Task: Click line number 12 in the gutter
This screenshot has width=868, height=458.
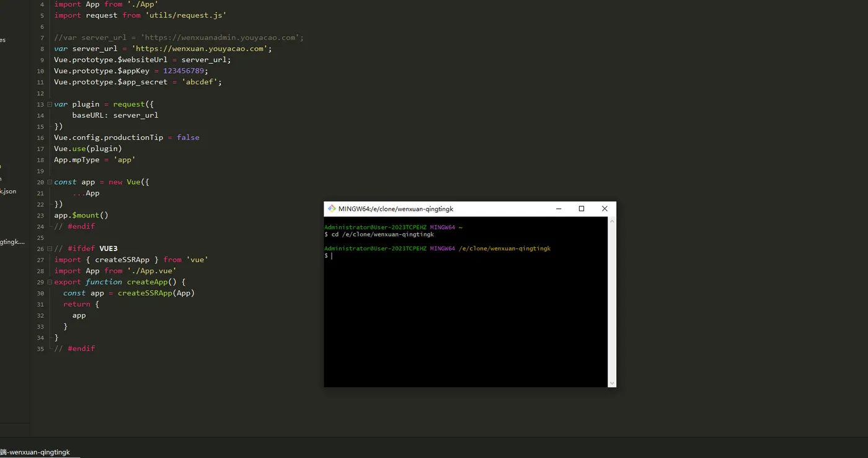Action: [x=40, y=94]
